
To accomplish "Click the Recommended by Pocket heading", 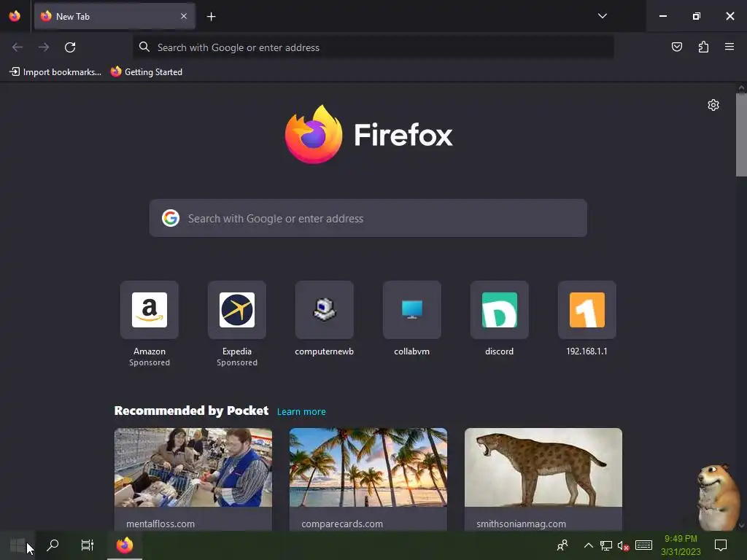I will pos(191,411).
